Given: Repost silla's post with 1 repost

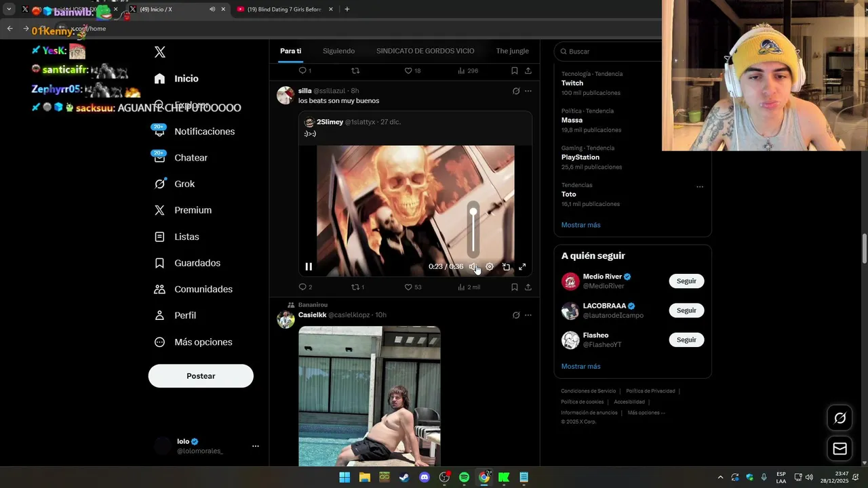Looking at the screenshot, I should point(357,287).
